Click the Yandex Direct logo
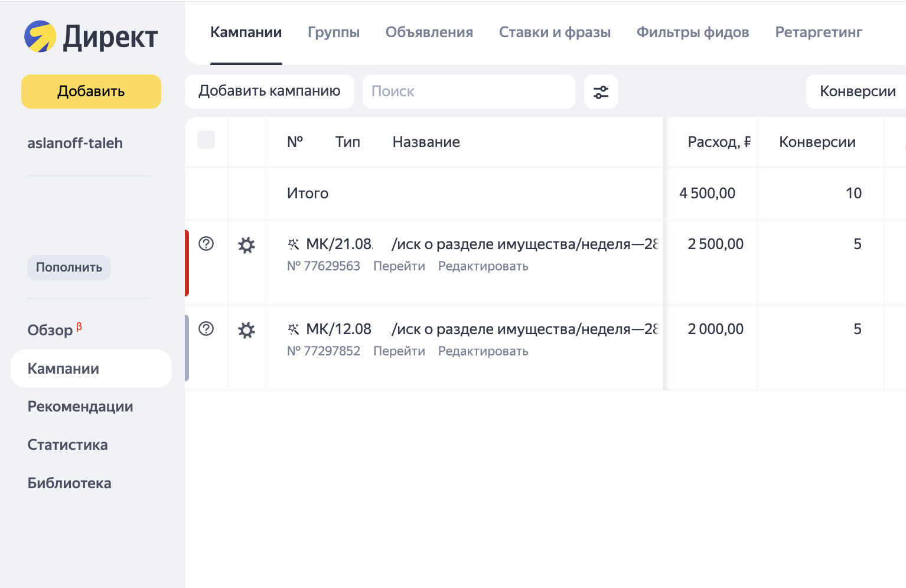 pyautogui.click(x=91, y=37)
